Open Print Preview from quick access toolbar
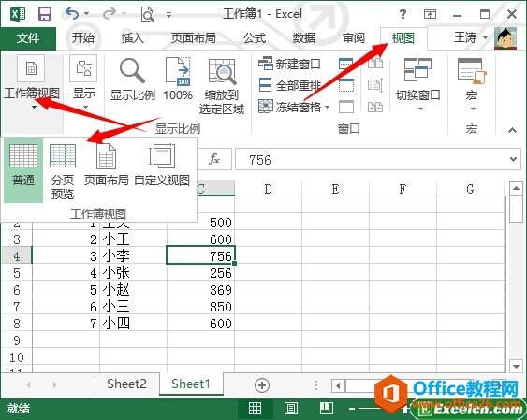 coord(148,14)
